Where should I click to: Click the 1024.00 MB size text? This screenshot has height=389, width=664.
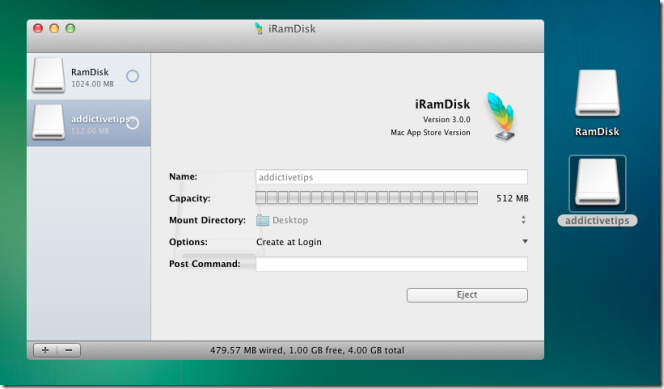pos(92,84)
